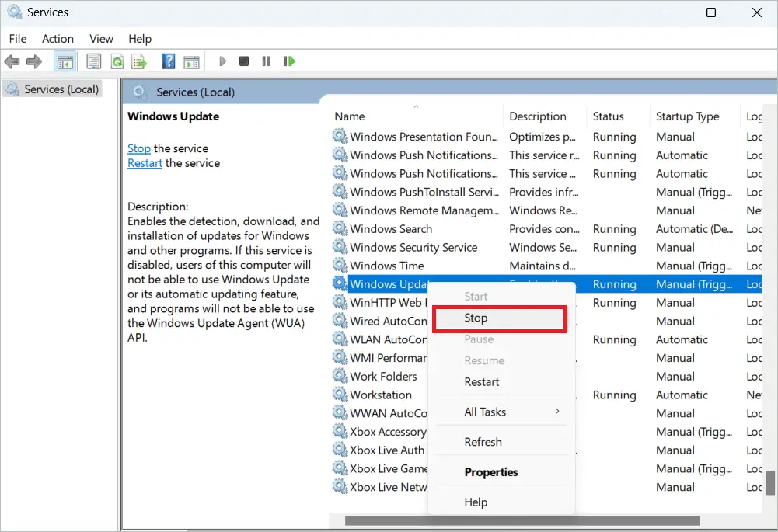
Task: Select Windows Presentation Foundation service row
Action: tap(546, 137)
